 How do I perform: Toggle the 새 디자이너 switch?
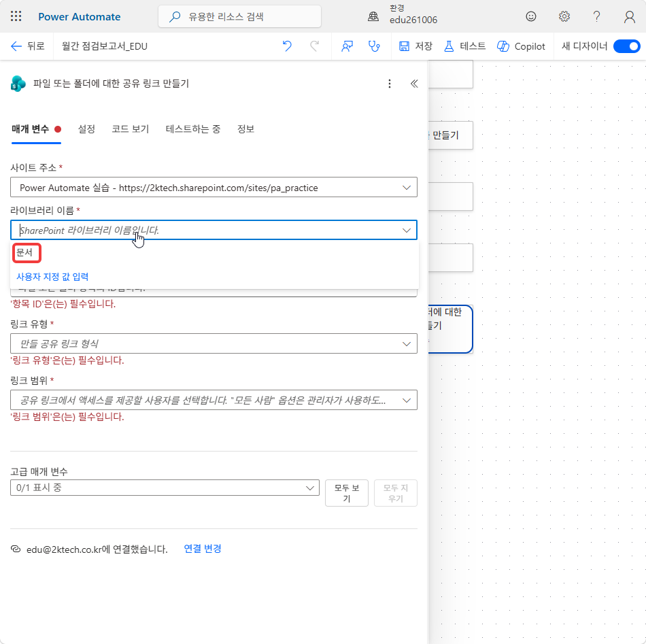point(627,46)
